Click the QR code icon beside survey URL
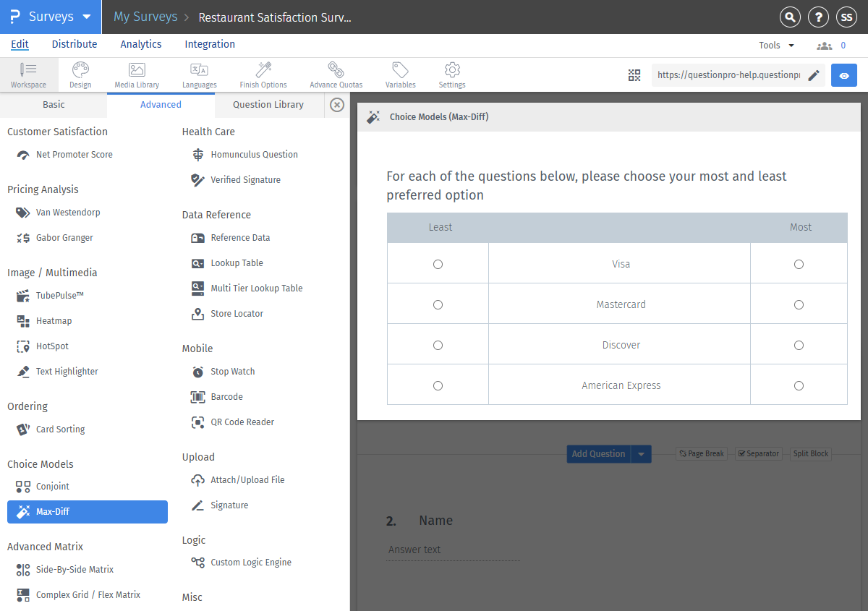 (634, 75)
